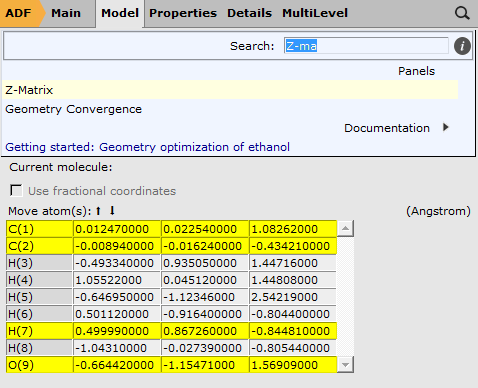Viewport: 478px width, 388px height.
Task: Select atom row C(2)
Action: [39, 246]
